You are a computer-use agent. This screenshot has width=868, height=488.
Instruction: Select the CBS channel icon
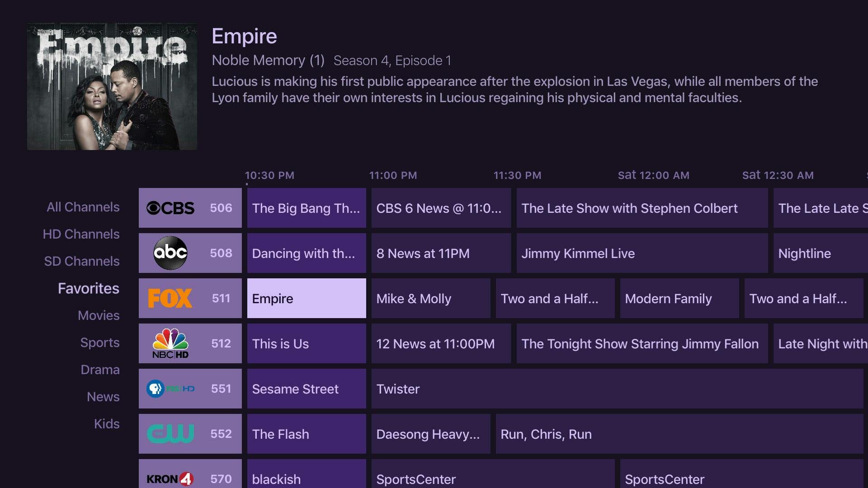click(170, 207)
